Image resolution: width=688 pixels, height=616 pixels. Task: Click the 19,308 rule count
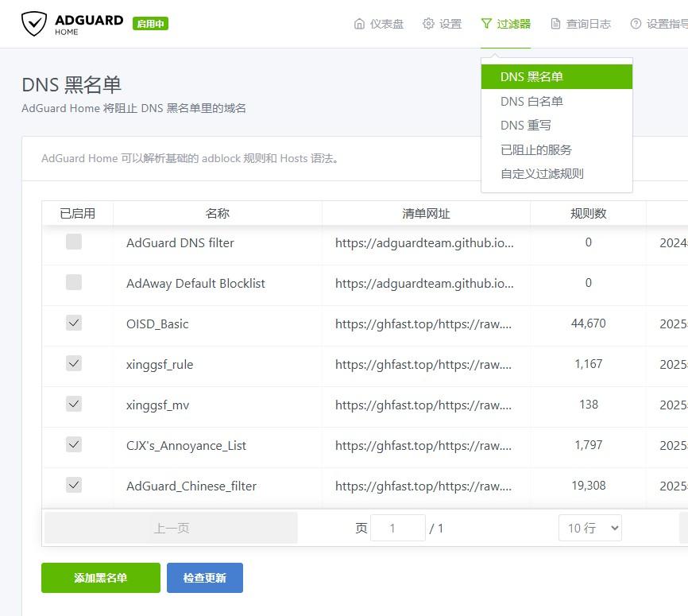click(589, 486)
